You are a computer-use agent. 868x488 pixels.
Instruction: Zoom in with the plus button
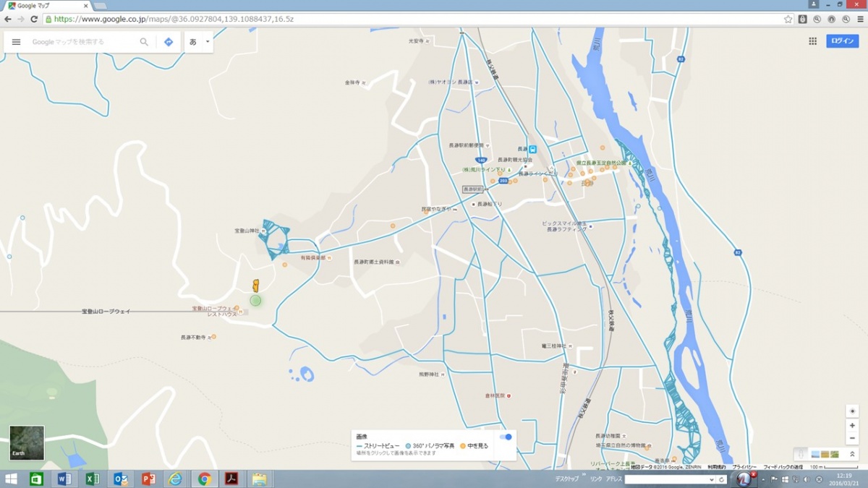click(852, 426)
